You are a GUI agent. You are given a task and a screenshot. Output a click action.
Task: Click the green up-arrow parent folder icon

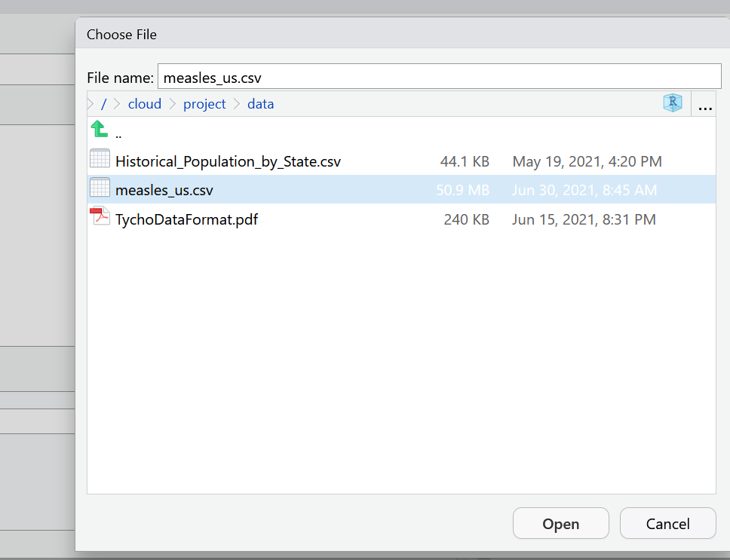coord(99,130)
